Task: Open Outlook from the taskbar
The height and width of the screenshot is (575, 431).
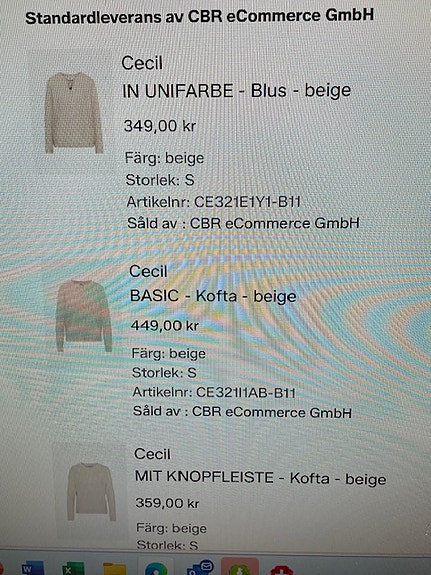Action: [200, 568]
